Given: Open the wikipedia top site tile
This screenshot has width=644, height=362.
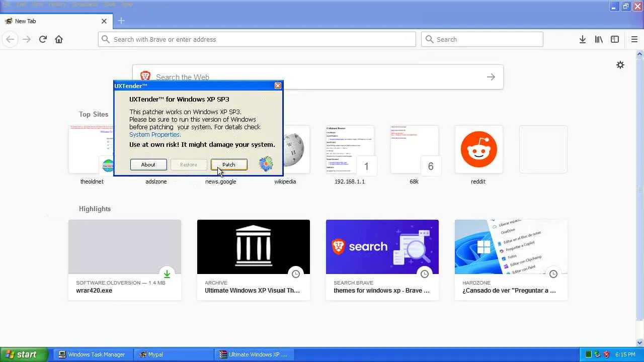Looking at the screenshot, I should click(x=285, y=155).
